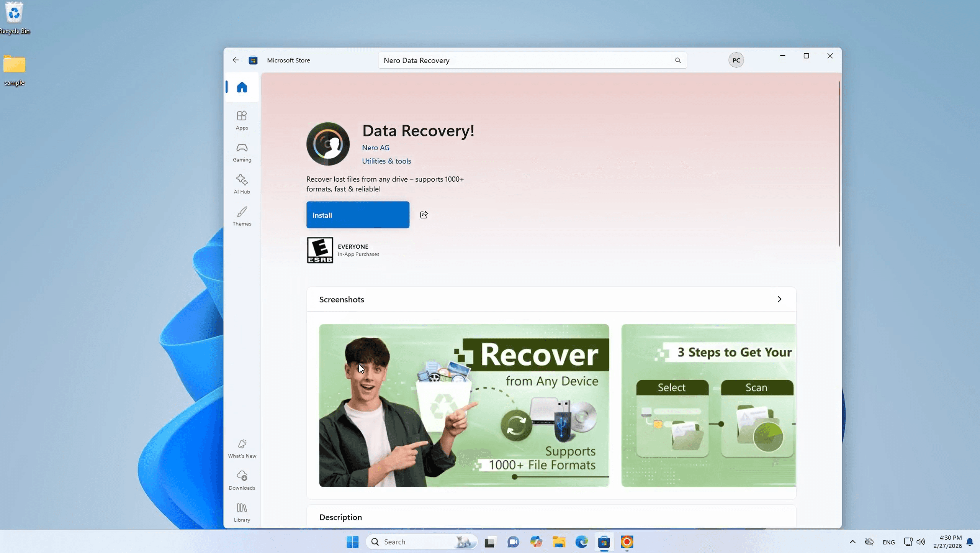Screen dimensions: 980x553
Task: Open Nero AG publisher link
Action: click(375, 148)
